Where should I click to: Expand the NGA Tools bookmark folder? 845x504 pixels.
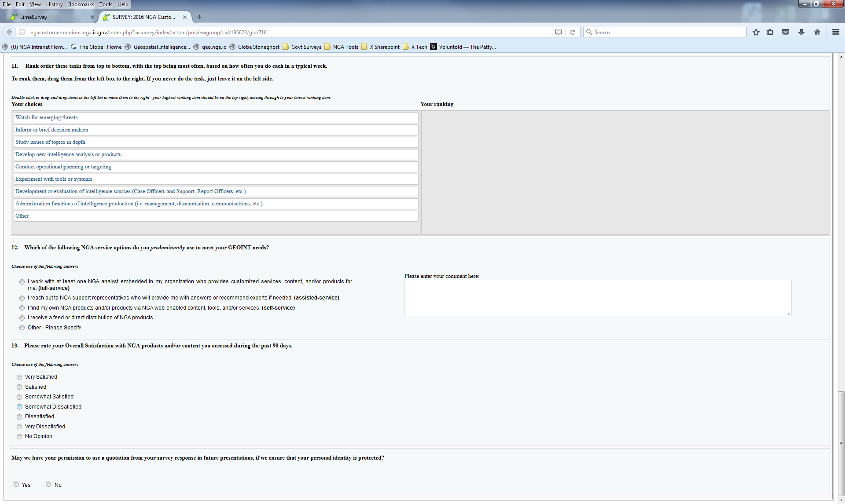point(341,47)
